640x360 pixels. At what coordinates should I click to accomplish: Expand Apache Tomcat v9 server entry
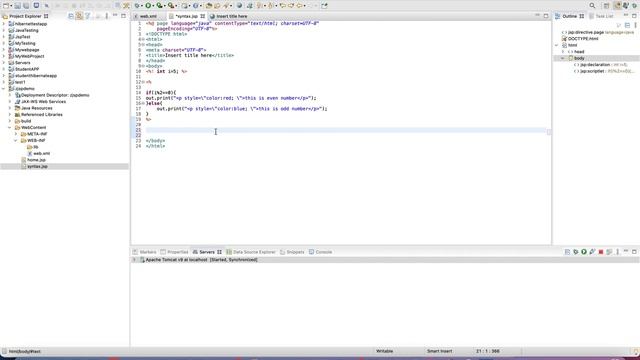click(x=134, y=260)
